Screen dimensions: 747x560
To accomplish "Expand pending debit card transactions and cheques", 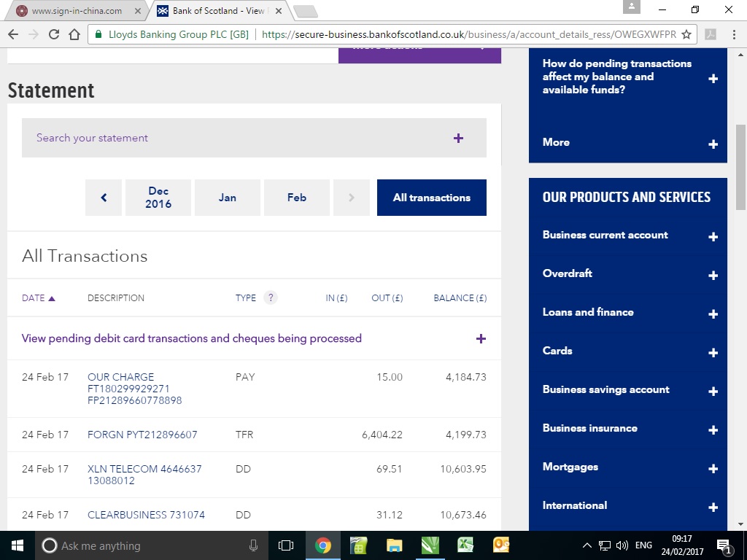I will [254, 338].
